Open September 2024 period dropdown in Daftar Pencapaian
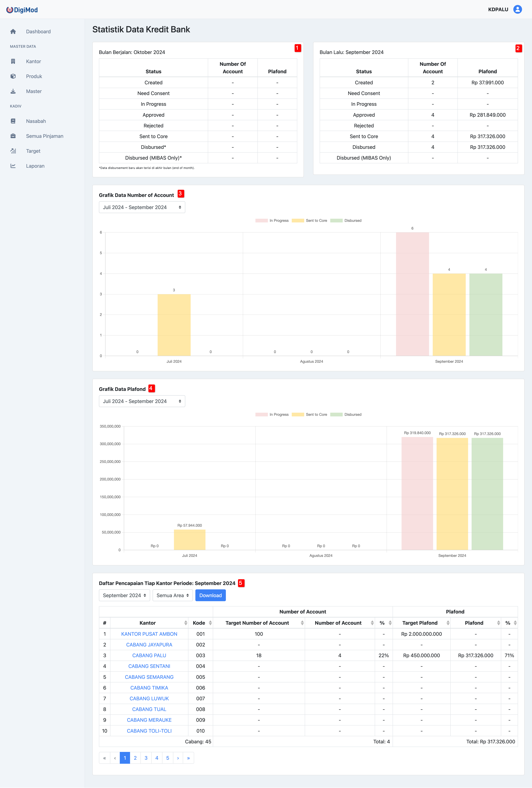This screenshot has width=532, height=788. [x=124, y=595]
